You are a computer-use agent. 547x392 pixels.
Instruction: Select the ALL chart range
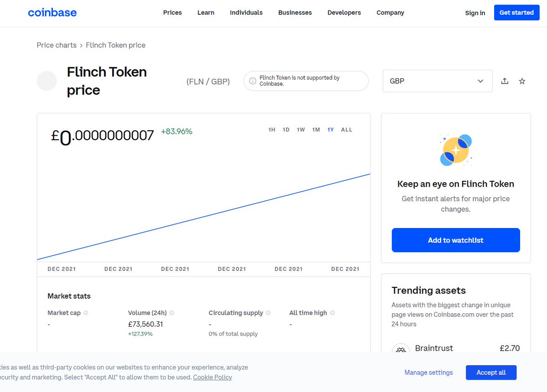click(346, 130)
